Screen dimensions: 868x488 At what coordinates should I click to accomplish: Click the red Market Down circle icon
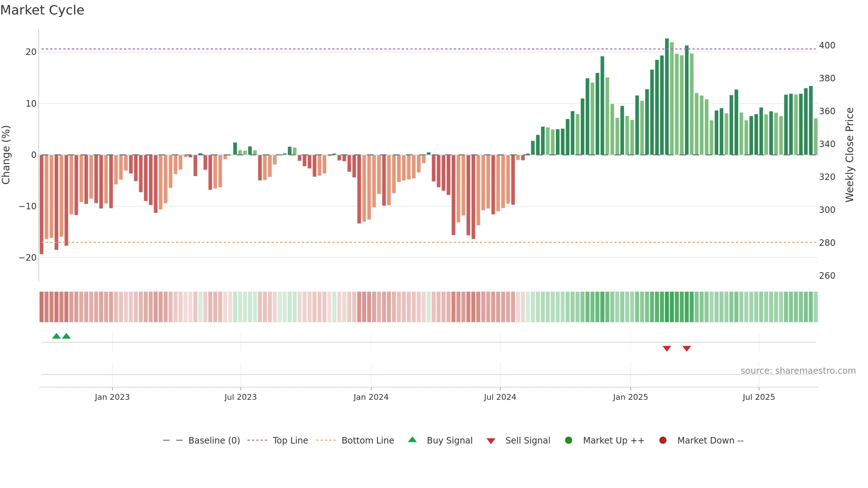663,440
